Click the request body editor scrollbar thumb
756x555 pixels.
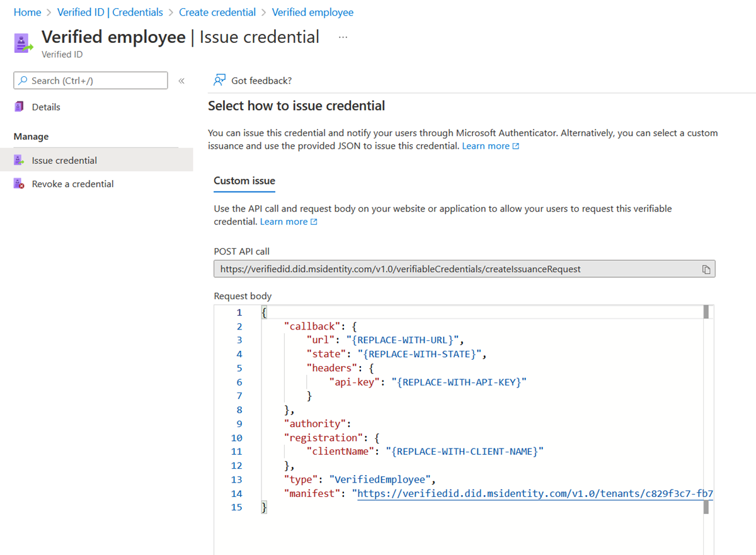[706, 312]
